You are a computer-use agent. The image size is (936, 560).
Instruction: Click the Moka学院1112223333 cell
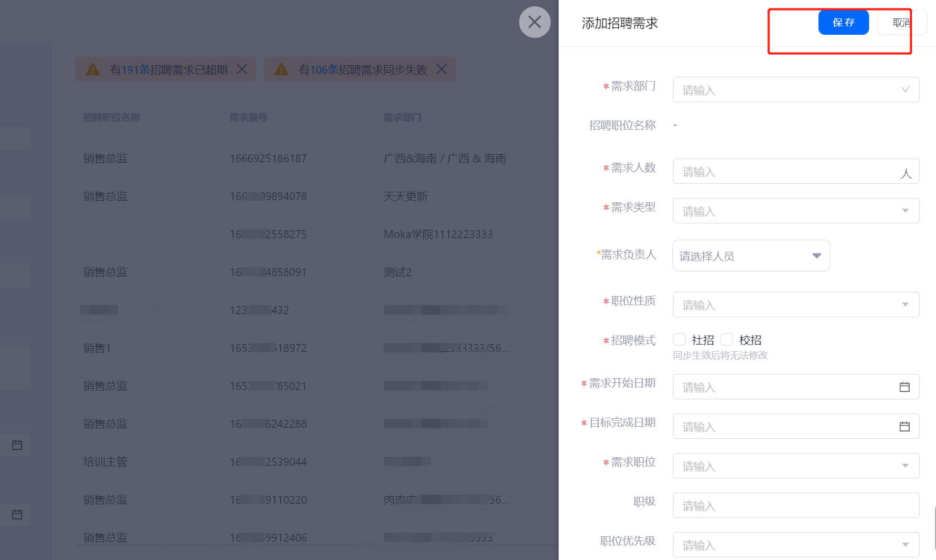[x=438, y=234]
